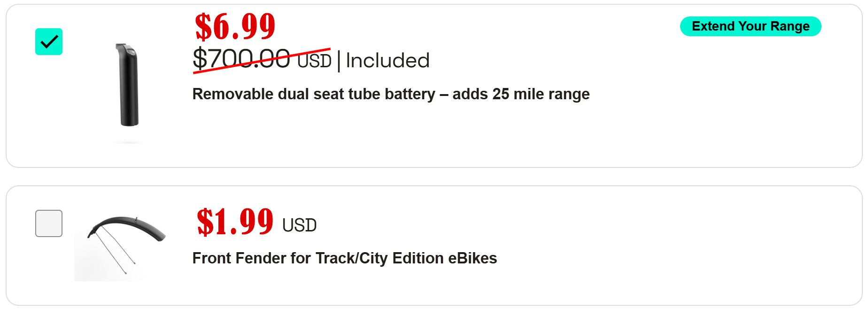This screenshot has height=310, width=868.
Task: Click the red $1.99 price
Action: (x=235, y=222)
